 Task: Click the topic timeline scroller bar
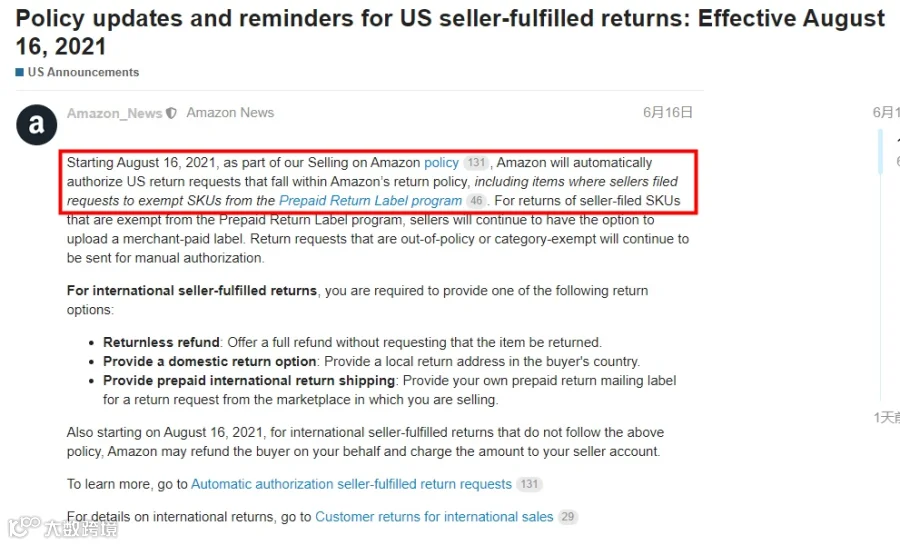[x=880, y=151]
